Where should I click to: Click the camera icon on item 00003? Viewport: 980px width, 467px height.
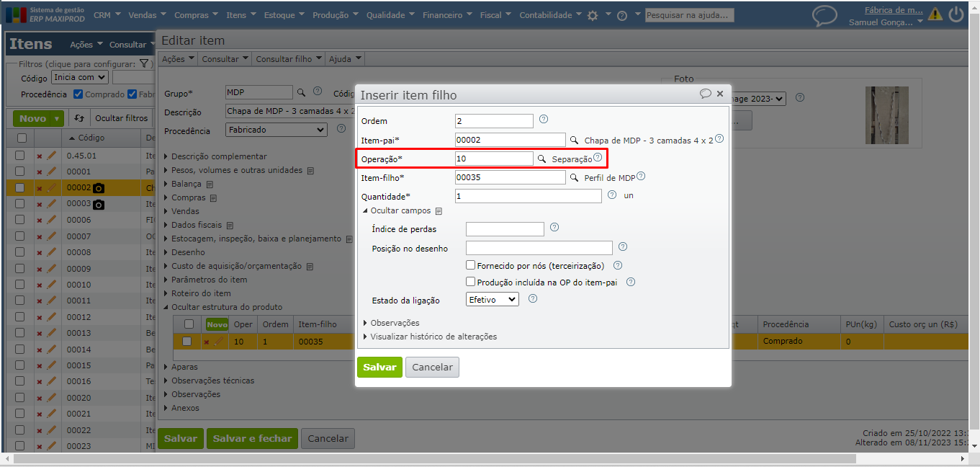[99, 205]
